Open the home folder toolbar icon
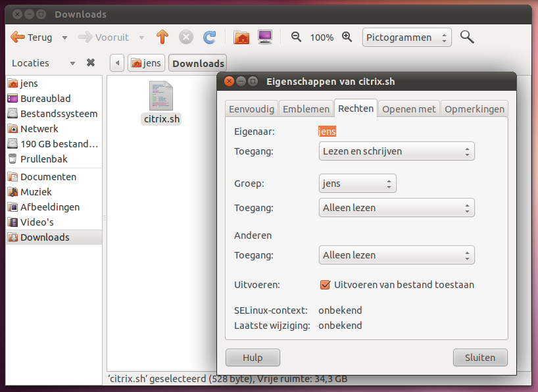 coord(241,37)
